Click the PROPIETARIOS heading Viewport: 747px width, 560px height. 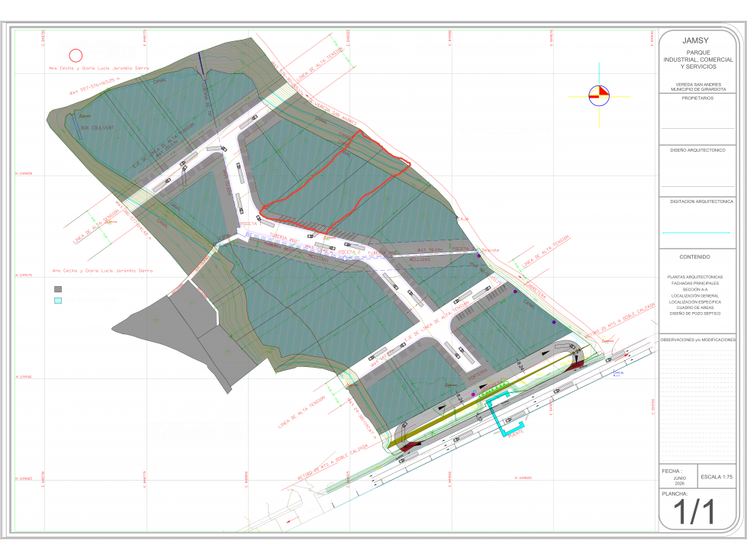697,98
